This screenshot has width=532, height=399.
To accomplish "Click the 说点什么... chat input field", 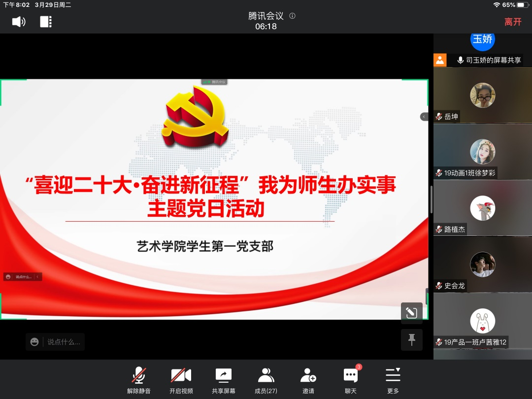I will (x=64, y=342).
